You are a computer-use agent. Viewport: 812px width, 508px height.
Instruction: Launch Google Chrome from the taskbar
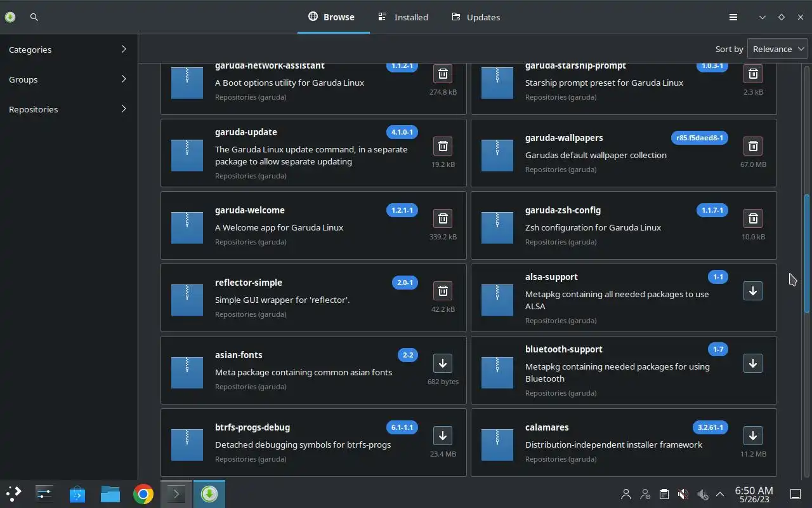(143, 493)
